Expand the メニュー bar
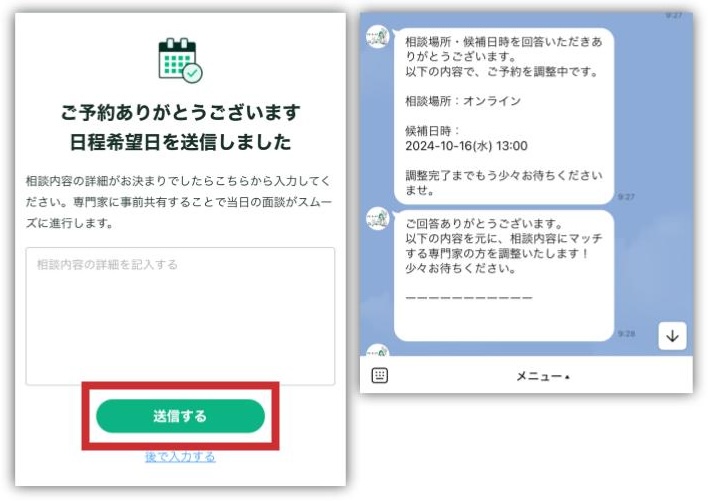Image resolution: width=708 pixels, height=501 pixels. tap(543, 376)
